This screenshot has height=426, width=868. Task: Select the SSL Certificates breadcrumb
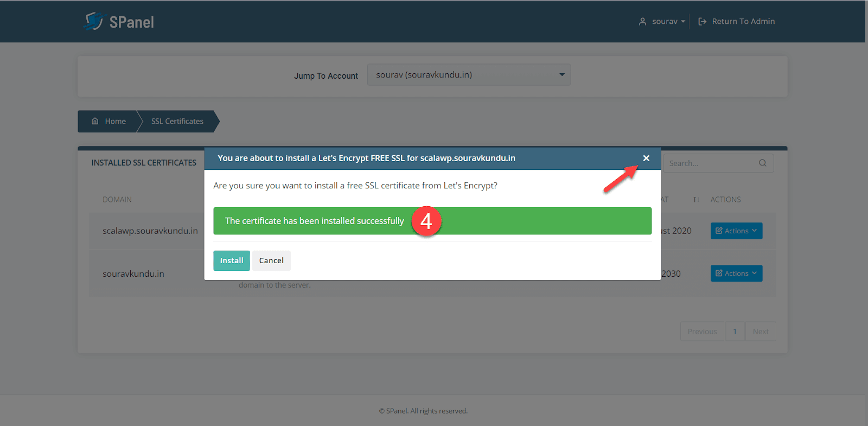tap(177, 121)
